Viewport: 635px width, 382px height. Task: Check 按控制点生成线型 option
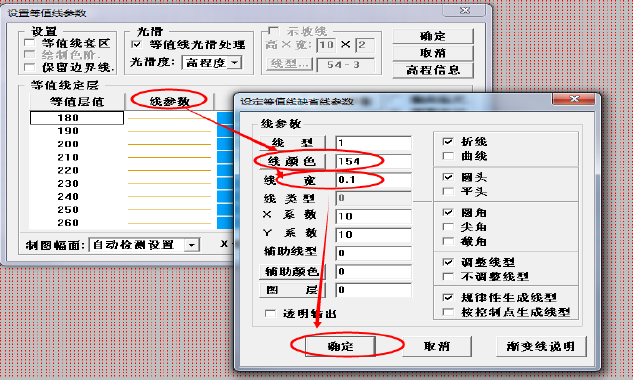coord(448,312)
